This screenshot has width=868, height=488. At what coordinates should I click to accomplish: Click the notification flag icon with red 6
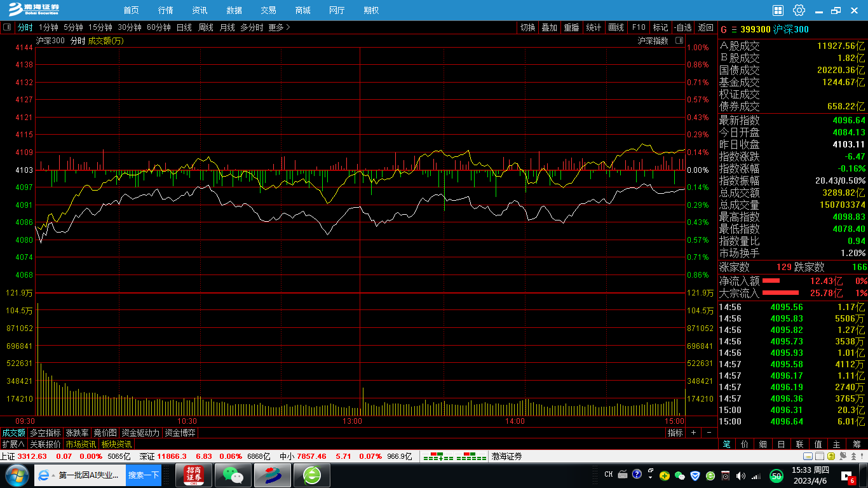coord(848,477)
